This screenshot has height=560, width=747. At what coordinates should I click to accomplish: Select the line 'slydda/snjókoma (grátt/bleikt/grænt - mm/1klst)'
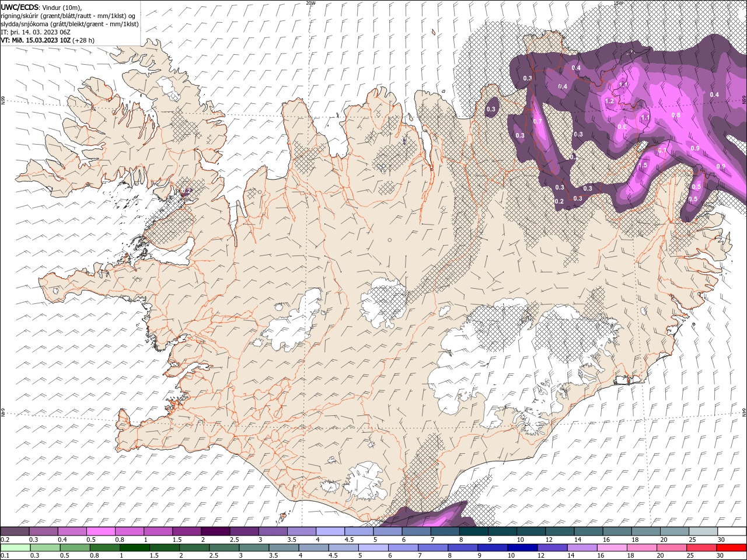click(x=69, y=24)
